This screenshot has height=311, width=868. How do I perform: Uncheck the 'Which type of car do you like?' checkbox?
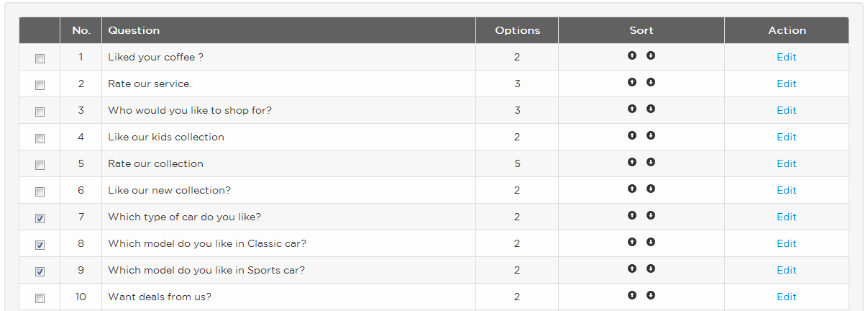click(x=40, y=219)
